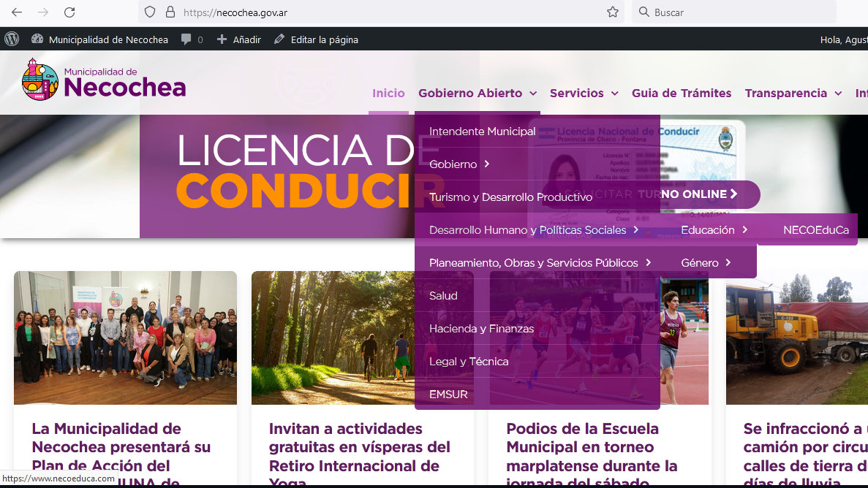Image resolution: width=868 pixels, height=488 pixels.
Task: Expand the Gobierno Abierto dropdown
Action: coord(478,94)
